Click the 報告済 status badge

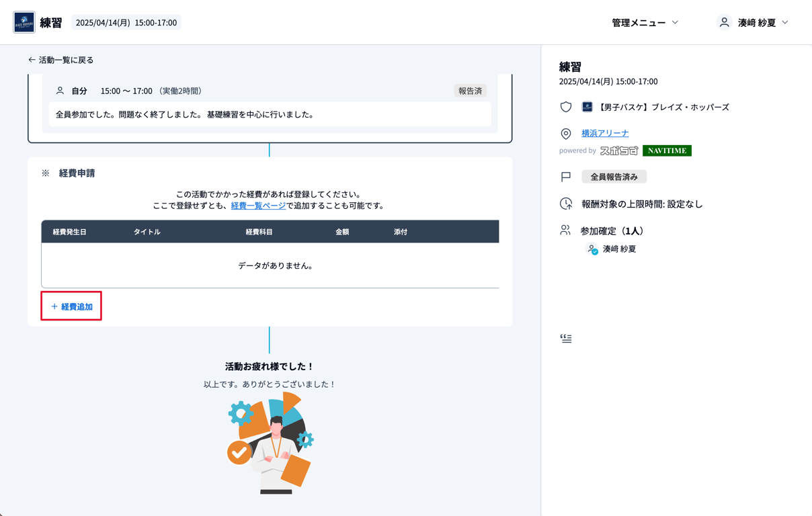tap(470, 91)
